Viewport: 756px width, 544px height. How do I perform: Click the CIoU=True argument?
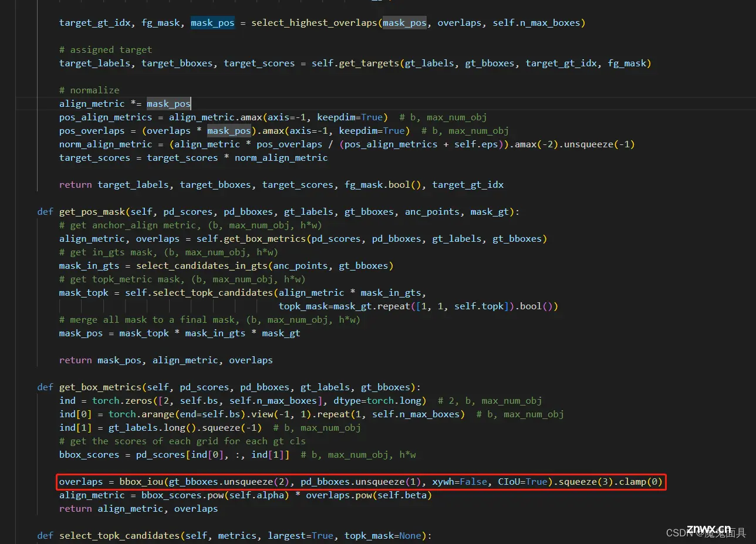[522, 482]
